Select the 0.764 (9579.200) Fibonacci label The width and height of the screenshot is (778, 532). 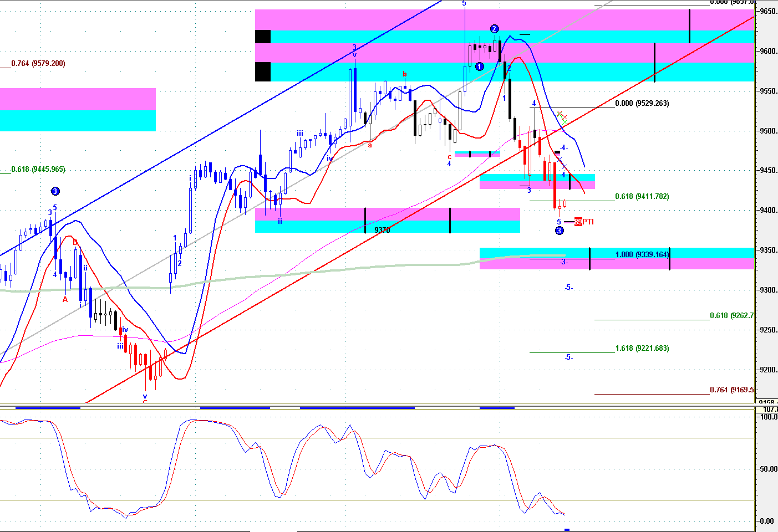click(x=38, y=64)
